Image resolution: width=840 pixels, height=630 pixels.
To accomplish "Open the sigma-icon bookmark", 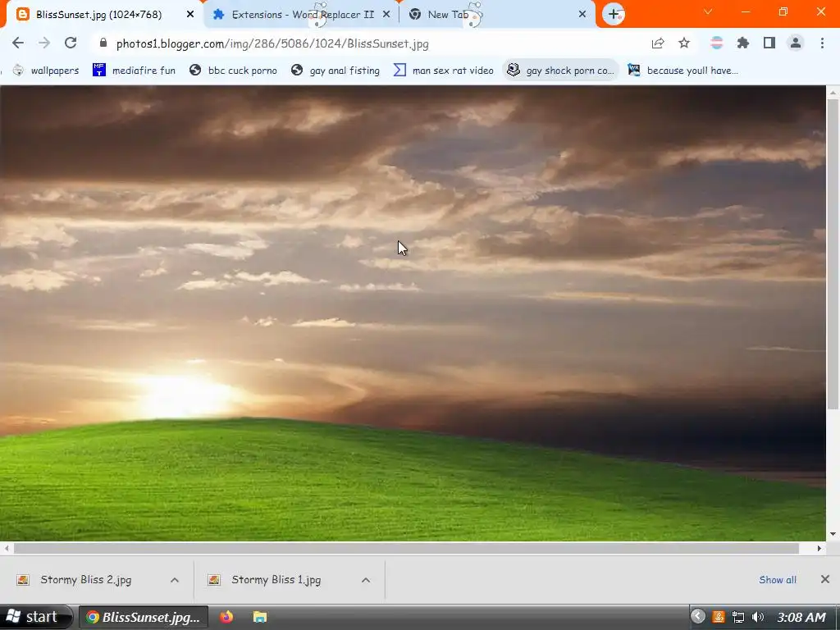I will coord(444,71).
